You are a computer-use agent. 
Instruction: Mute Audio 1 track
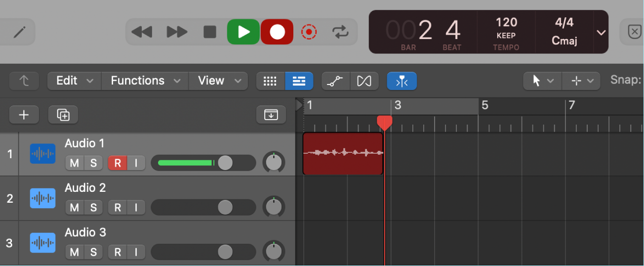pos(75,163)
